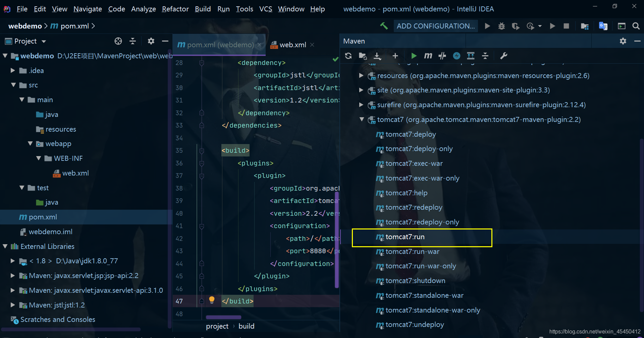Open the VCS menu

(265, 9)
